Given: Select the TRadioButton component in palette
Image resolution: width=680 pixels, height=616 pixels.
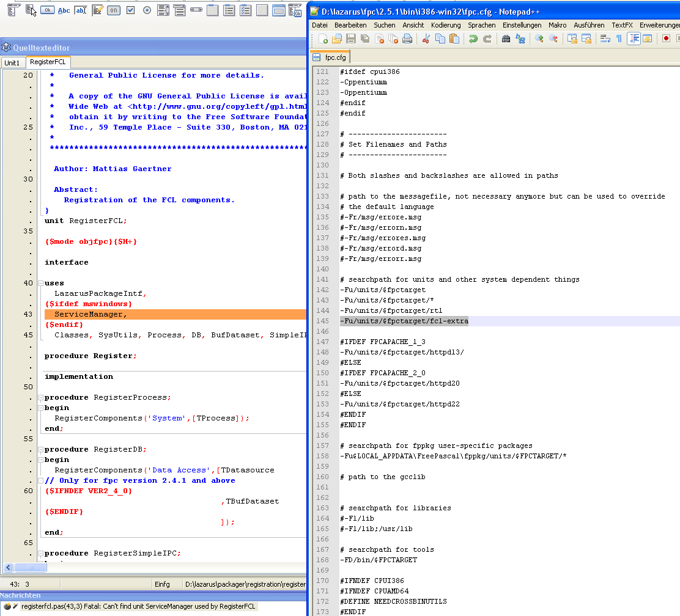Looking at the screenshot, I should click(x=147, y=10).
